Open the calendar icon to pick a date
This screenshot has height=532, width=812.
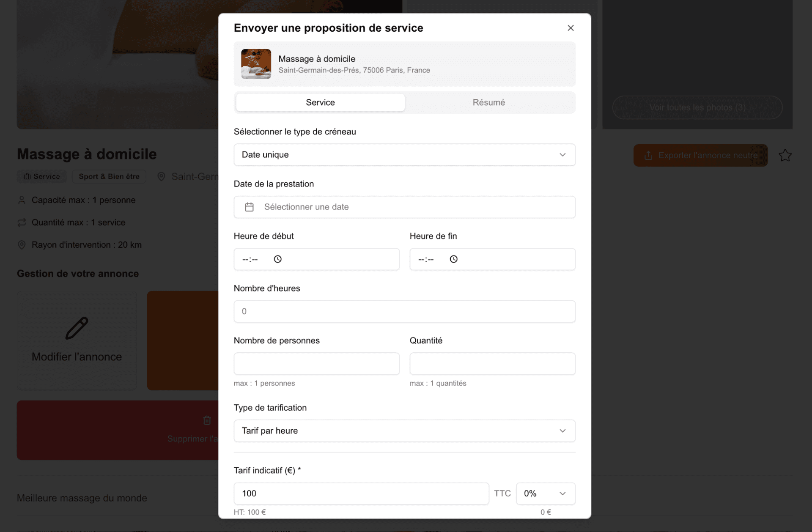tap(249, 207)
